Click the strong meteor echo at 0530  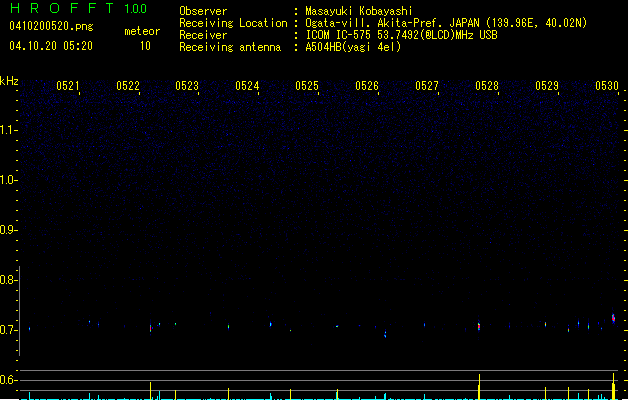pos(613,318)
